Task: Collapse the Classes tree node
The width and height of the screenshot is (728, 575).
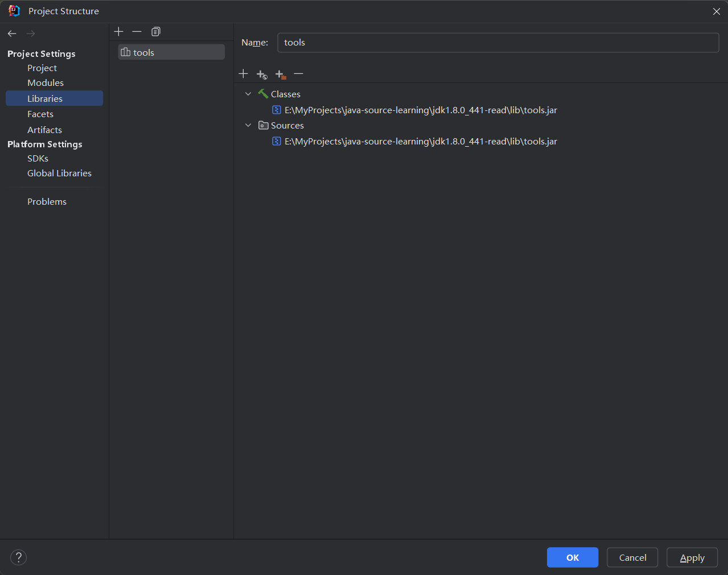Action: (x=248, y=94)
